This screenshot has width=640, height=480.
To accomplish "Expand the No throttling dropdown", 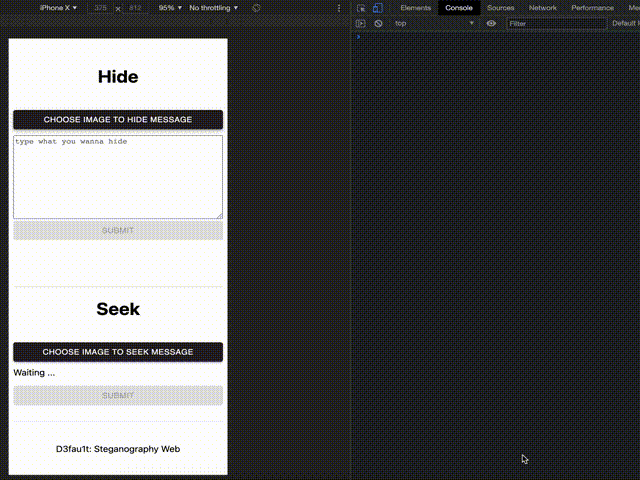I will click(214, 8).
